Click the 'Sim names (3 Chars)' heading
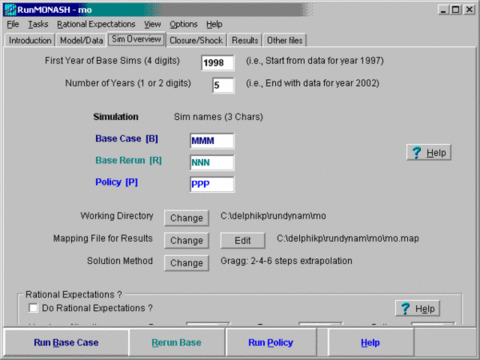The width and height of the screenshot is (480, 360). [x=218, y=117]
